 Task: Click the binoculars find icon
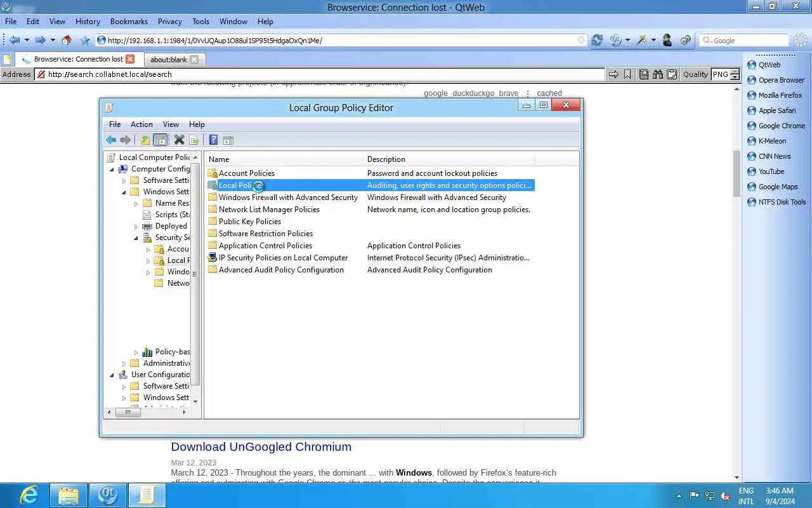(x=658, y=74)
